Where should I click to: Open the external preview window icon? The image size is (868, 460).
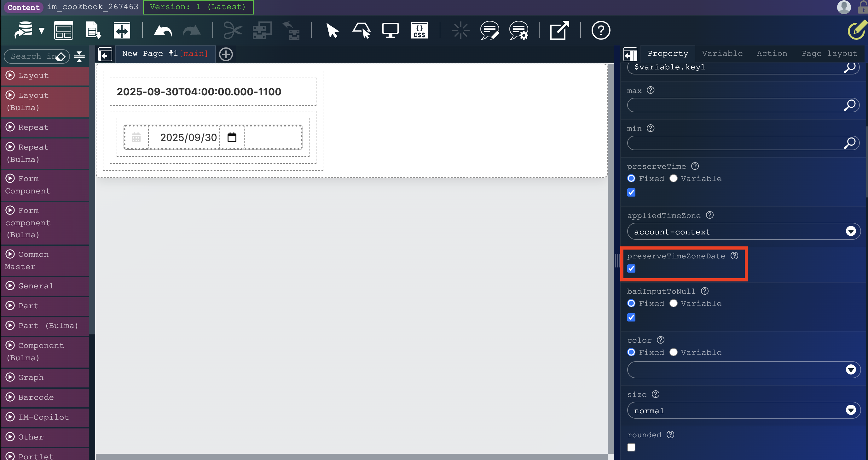559,31
